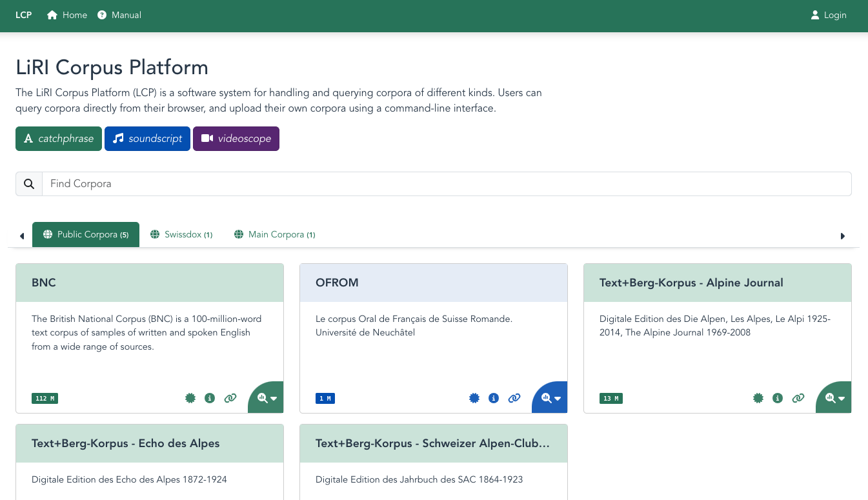868x500 pixels.
Task: Click the 'Le corpus Oral de Français' description
Action: click(x=414, y=326)
